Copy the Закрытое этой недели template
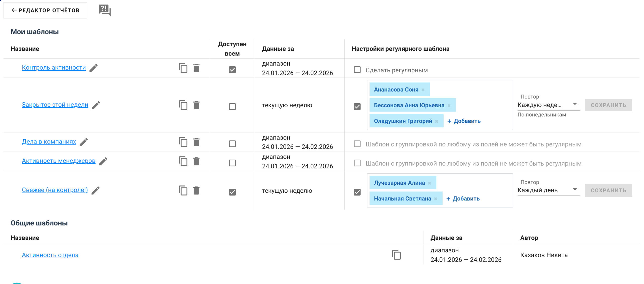 tap(183, 105)
